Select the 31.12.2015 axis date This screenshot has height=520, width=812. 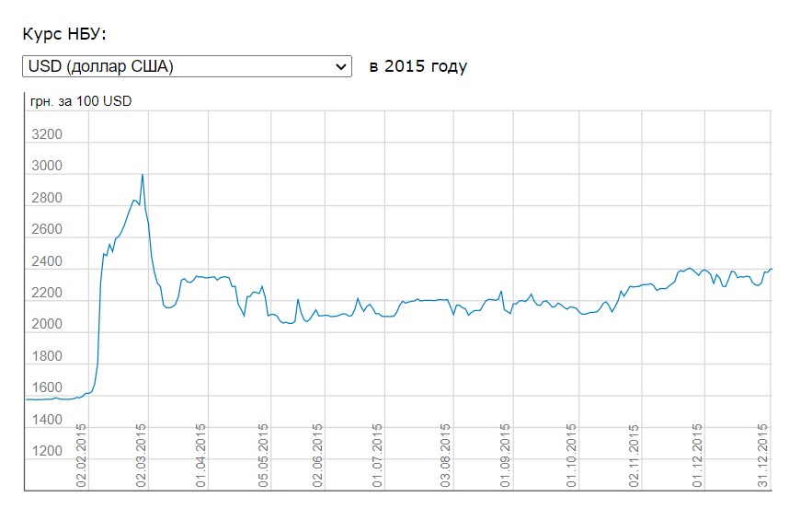click(762, 455)
